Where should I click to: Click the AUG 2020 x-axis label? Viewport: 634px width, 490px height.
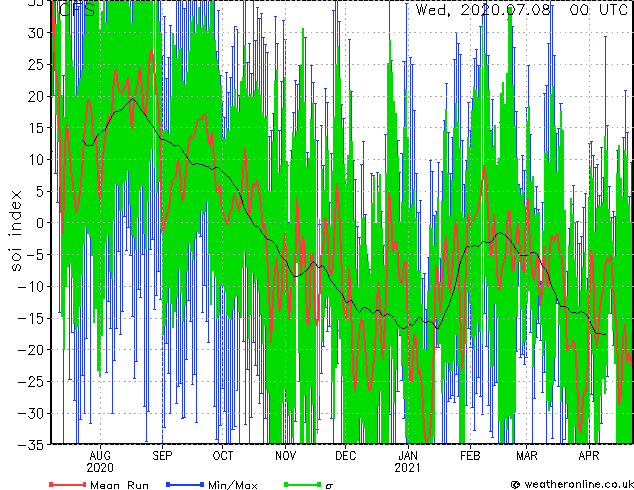100,462
